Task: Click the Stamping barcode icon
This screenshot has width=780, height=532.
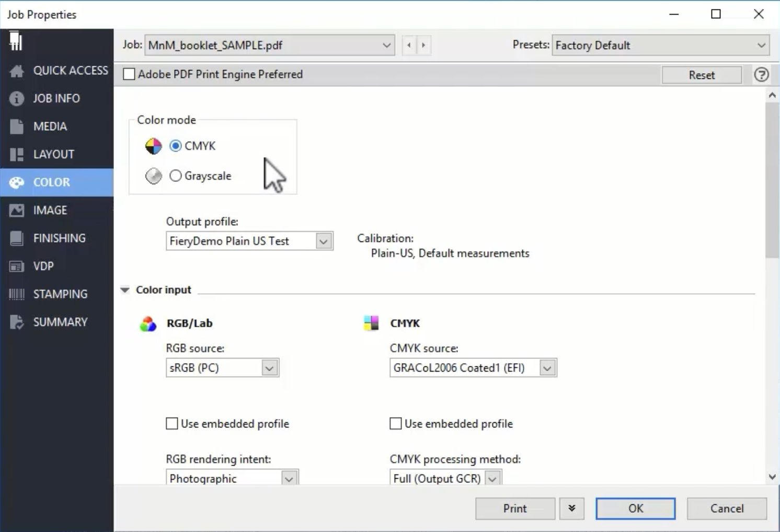Action: tap(17, 294)
